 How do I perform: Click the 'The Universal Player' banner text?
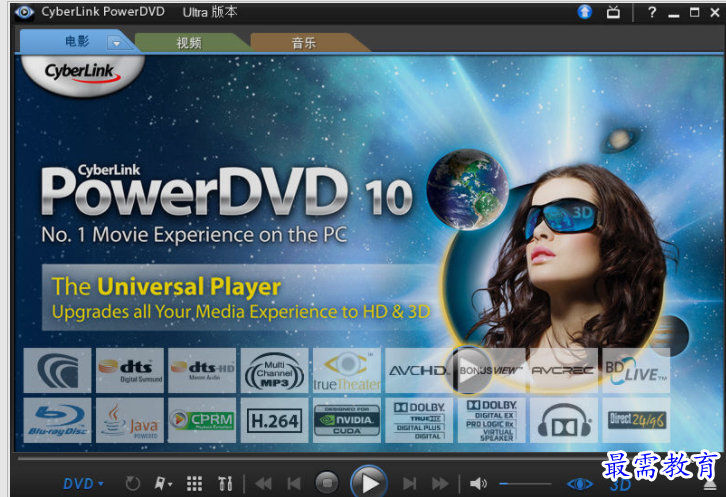pyautogui.click(x=166, y=287)
